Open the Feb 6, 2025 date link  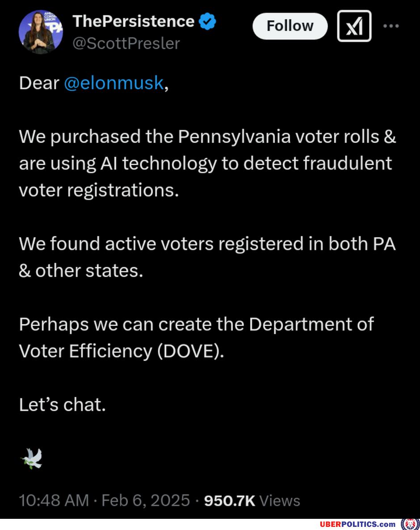point(146,500)
